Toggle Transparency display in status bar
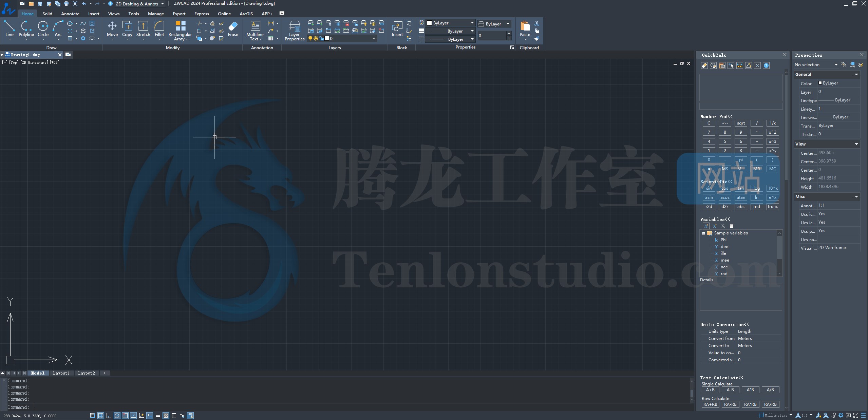Image resolution: width=868 pixels, height=420 pixels. (x=166, y=416)
